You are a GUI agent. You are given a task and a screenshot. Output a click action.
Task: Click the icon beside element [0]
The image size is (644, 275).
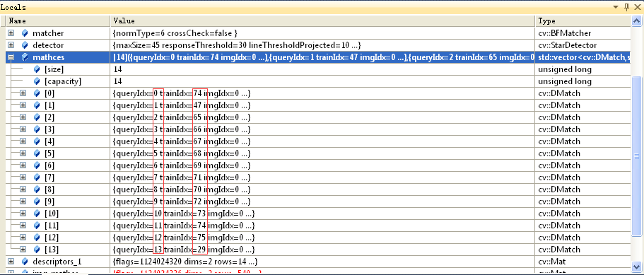tap(37, 93)
